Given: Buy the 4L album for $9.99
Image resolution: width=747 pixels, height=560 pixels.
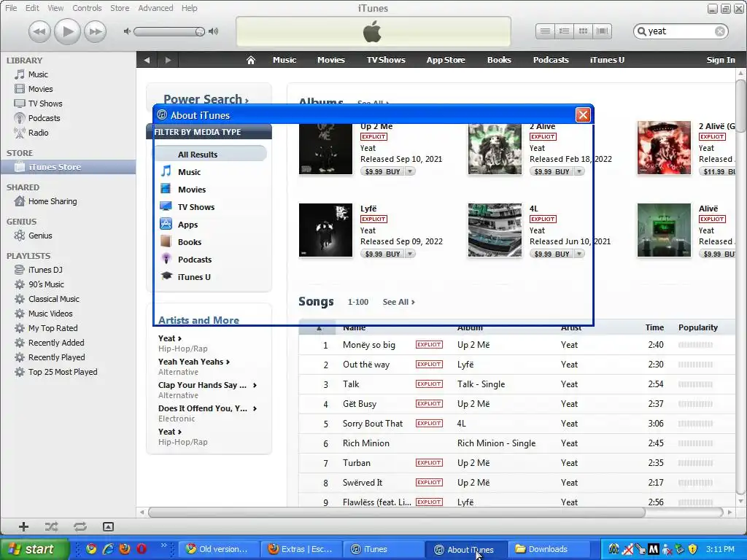Looking at the screenshot, I should pyautogui.click(x=551, y=254).
